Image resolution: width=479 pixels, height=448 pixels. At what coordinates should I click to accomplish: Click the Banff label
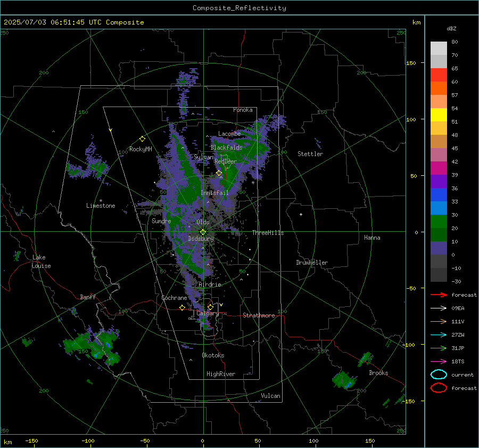88,297
